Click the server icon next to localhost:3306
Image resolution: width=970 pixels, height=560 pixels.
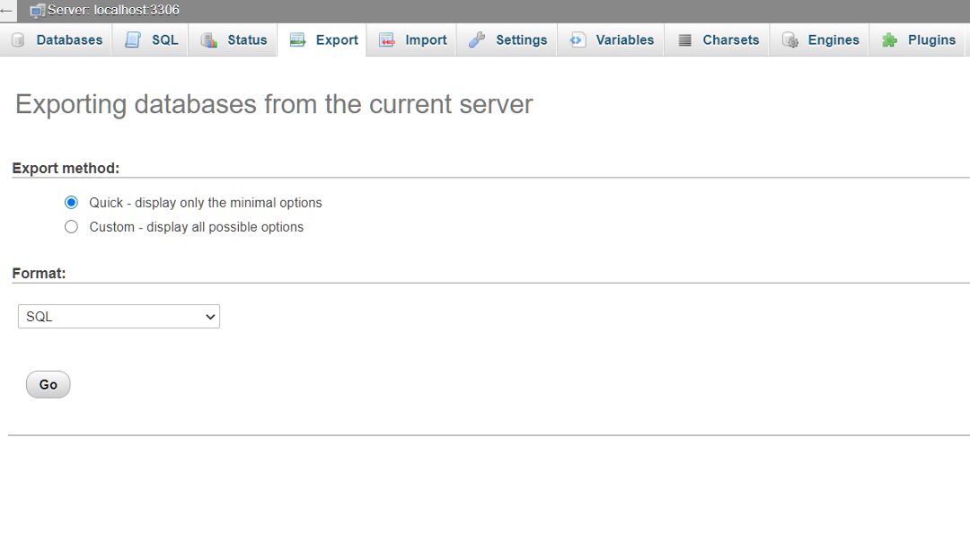click(x=38, y=10)
